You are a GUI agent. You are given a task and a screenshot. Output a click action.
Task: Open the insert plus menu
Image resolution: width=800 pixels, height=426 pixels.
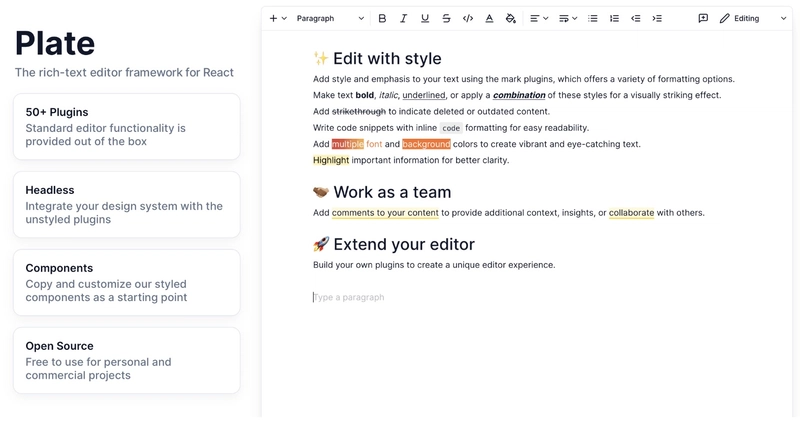(278, 18)
